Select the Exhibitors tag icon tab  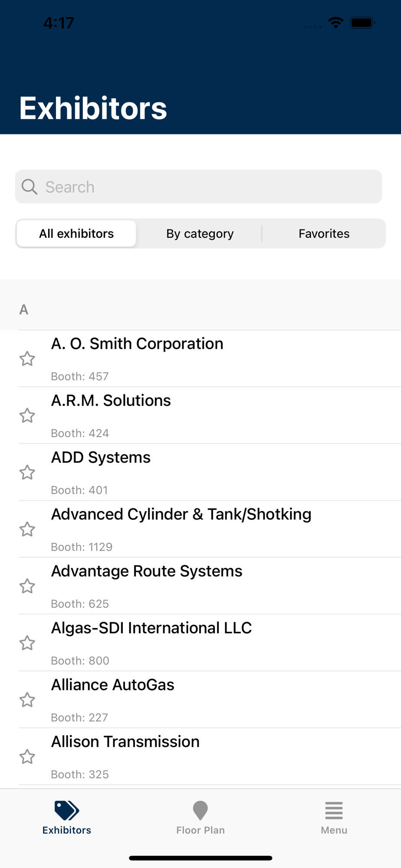[67, 810]
